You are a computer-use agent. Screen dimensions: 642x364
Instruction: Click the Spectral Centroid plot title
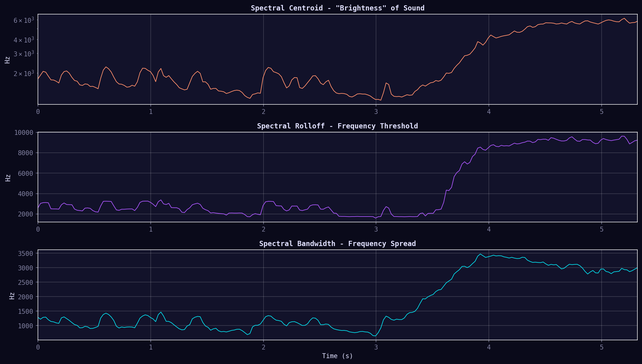tap(337, 8)
